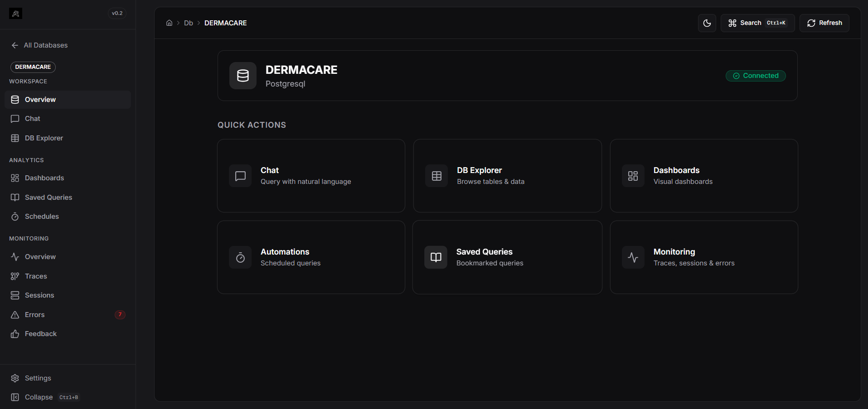The image size is (868, 409).
Task: Click the 'Scheduled queries' text
Action: point(291,263)
